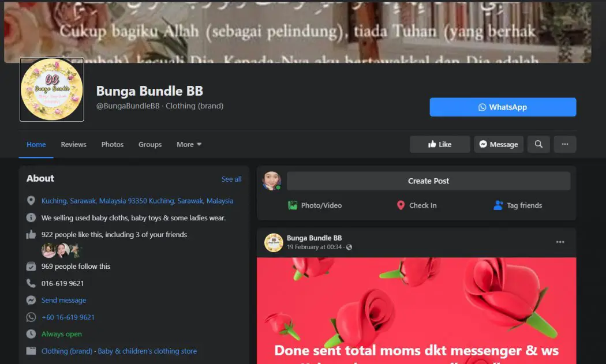
Task: Click the @BungaBundleBB username text
Action: [128, 106]
